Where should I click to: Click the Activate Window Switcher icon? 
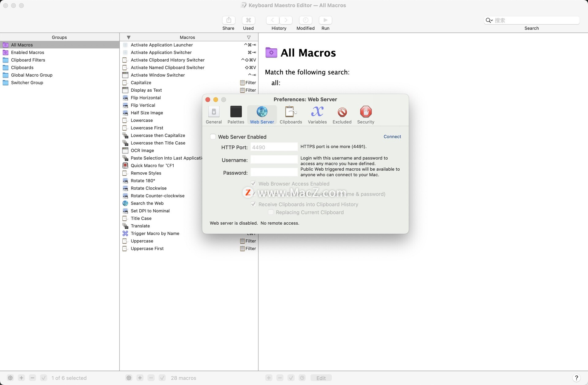click(x=125, y=75)
